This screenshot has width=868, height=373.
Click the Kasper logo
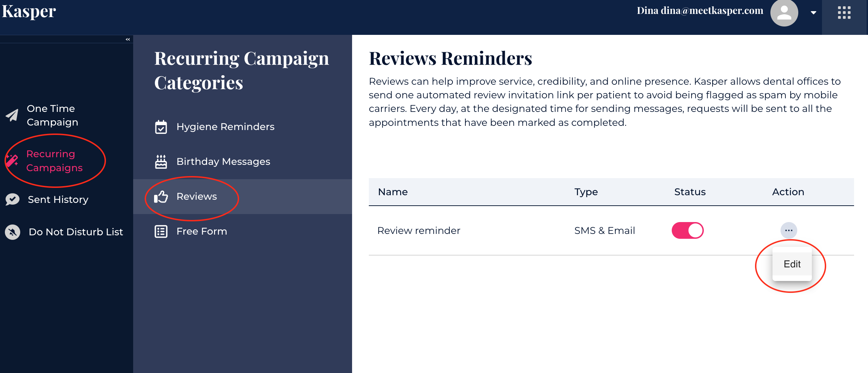pos(29,12)
